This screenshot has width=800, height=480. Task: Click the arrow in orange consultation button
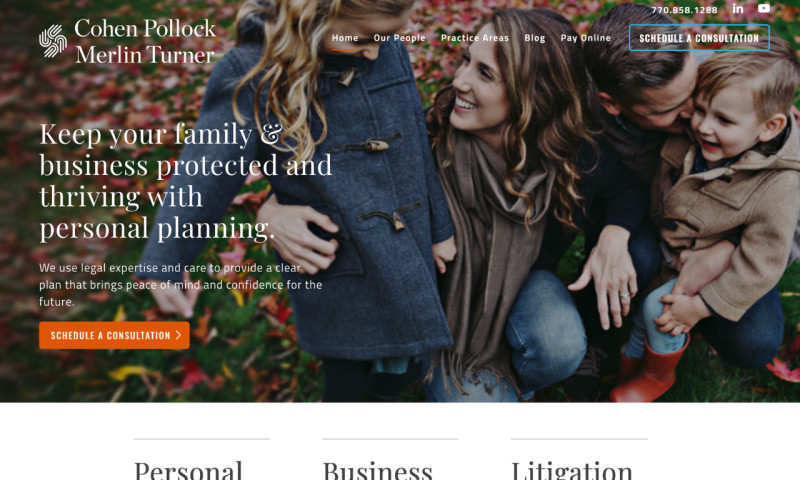[179, 335]
